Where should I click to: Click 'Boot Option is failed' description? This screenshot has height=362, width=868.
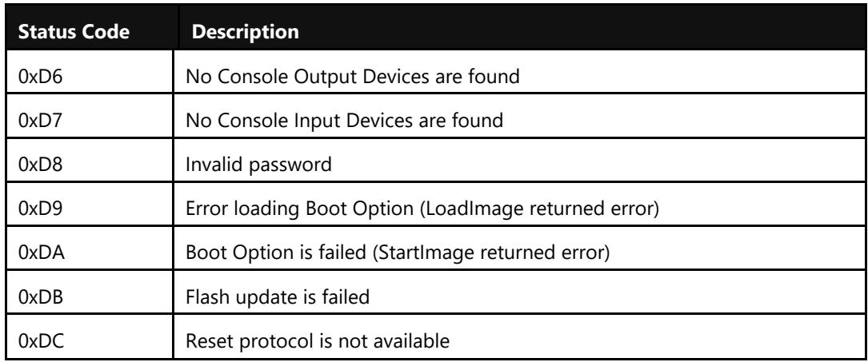(276, 253)
